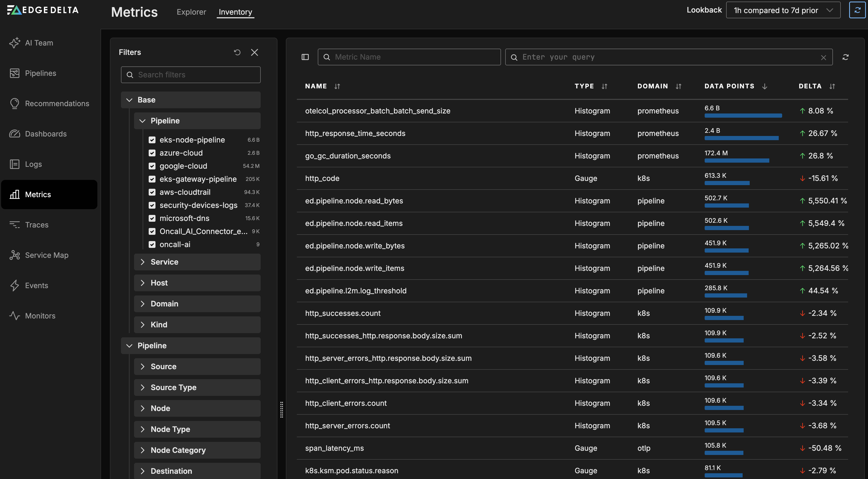Screen dimensions: 868x479
Task: Click the blue auto-refresh button top right
Action: tap(857, 10)
